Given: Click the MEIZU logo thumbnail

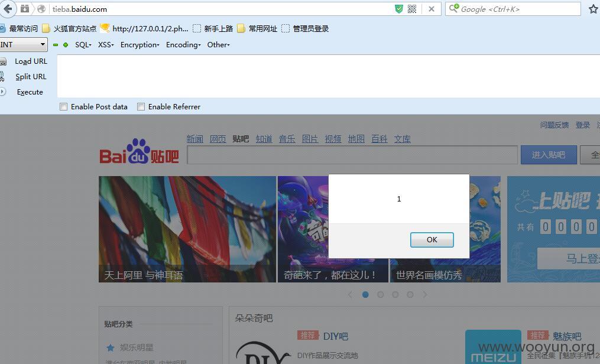Looking at the screenshot, I should pyautogui.click(x=493, y=347).
